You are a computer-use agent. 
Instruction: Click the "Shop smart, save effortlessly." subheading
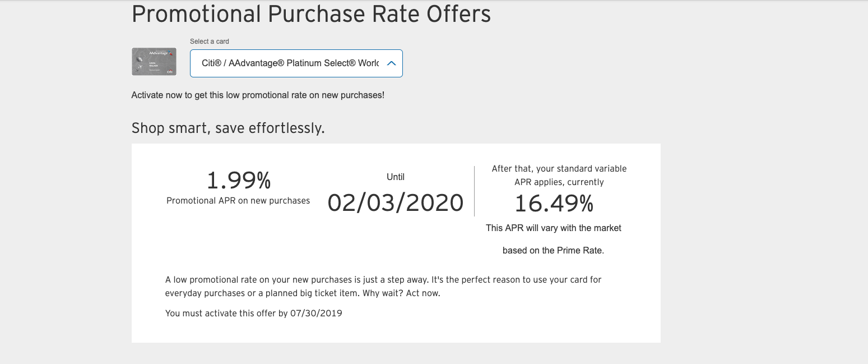(x=228, y=128)
